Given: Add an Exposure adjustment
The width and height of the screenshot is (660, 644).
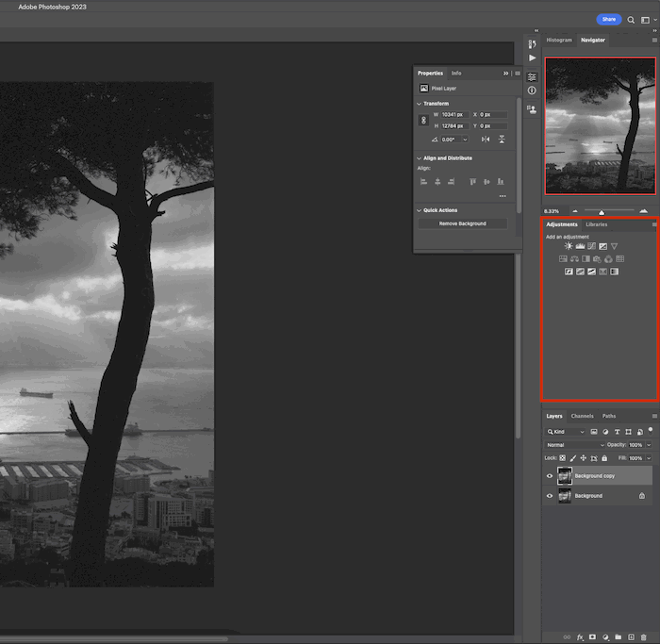Looking at the screenshot, I should [602, 246].
